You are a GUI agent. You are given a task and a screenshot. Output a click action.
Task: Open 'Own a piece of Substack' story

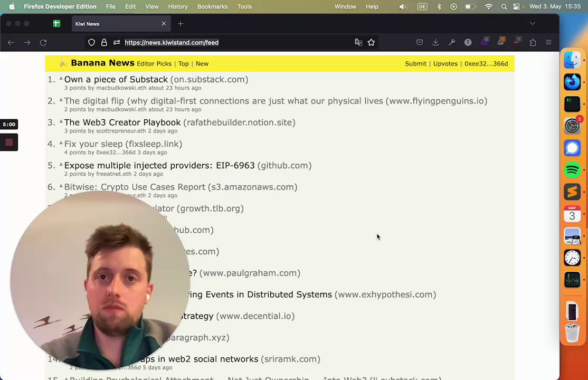click(116, 80)
